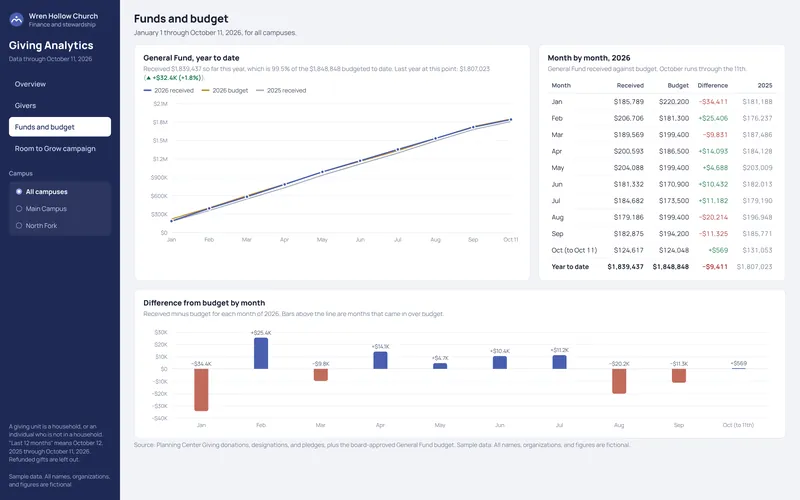Select the Apr received $200,593
The width and height of the screenshot is (800, 500).
tap(629, 152)
